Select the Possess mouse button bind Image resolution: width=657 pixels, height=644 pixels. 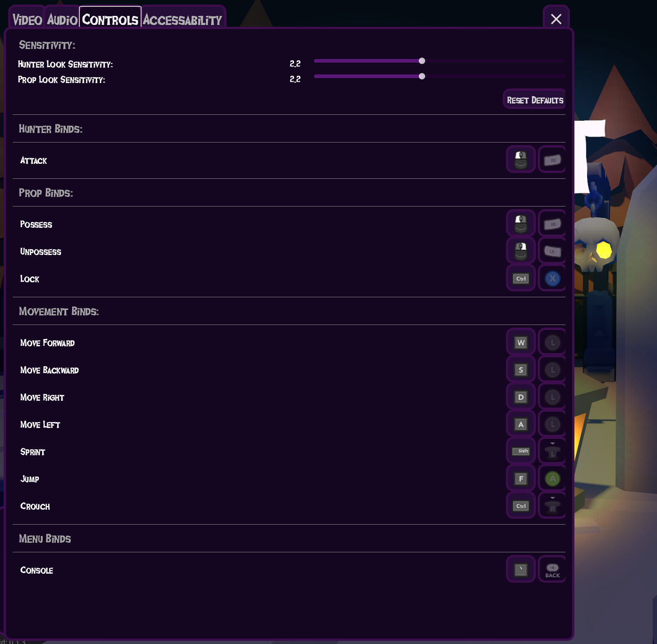[520, 223]
